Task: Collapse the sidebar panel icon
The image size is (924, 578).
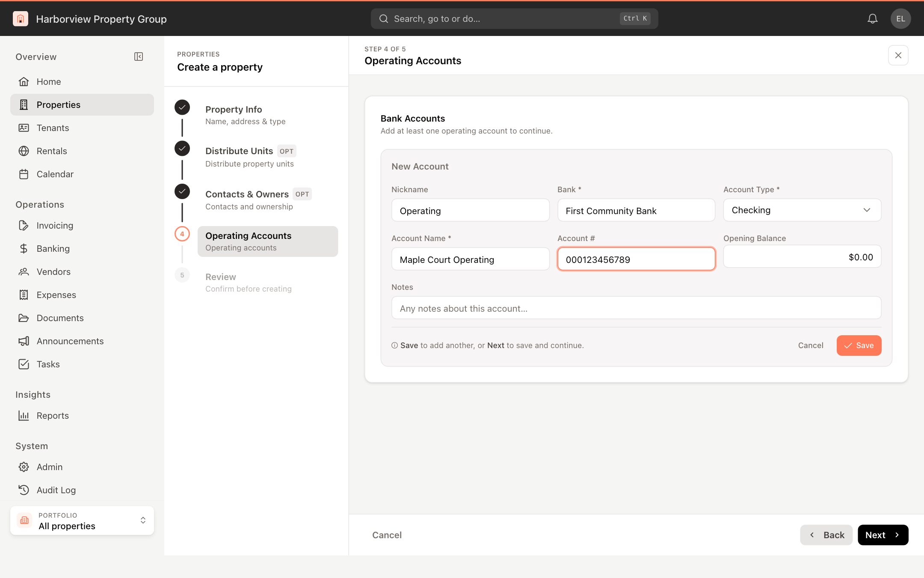Action: [x=139, y=57]
